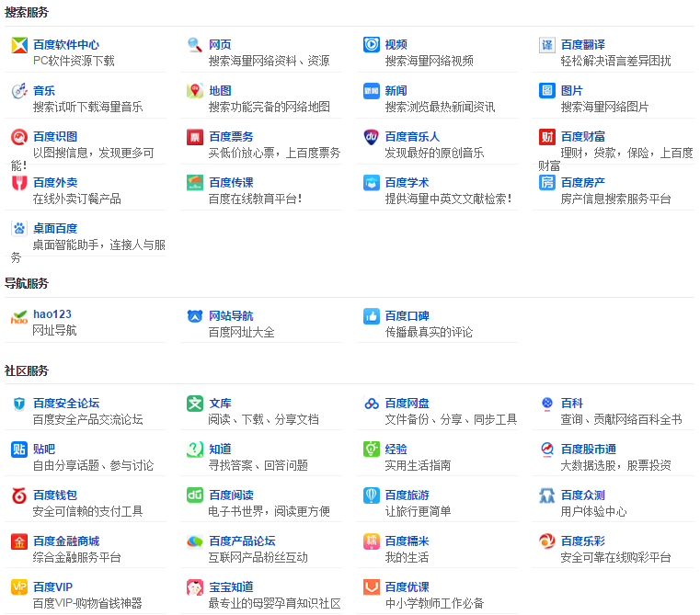
Task: Open the 文库 link
Action: tap(220, 404)
